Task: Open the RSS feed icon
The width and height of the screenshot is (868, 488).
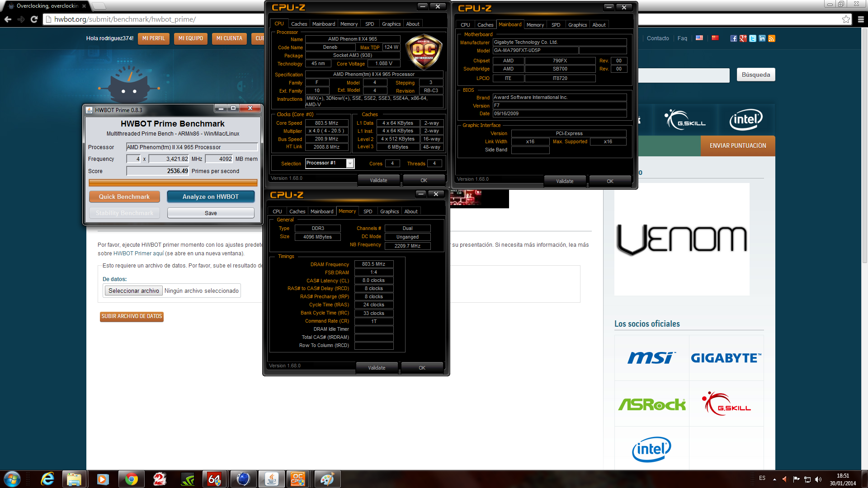Action: click(771, 38)
